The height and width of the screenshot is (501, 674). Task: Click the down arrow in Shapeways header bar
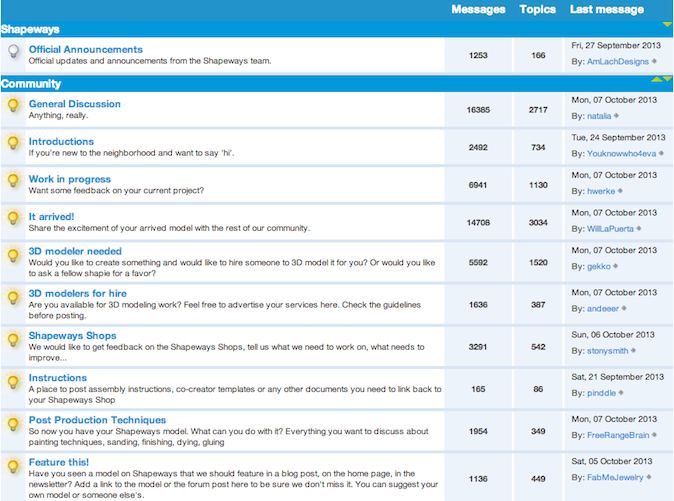click(667, 24)
